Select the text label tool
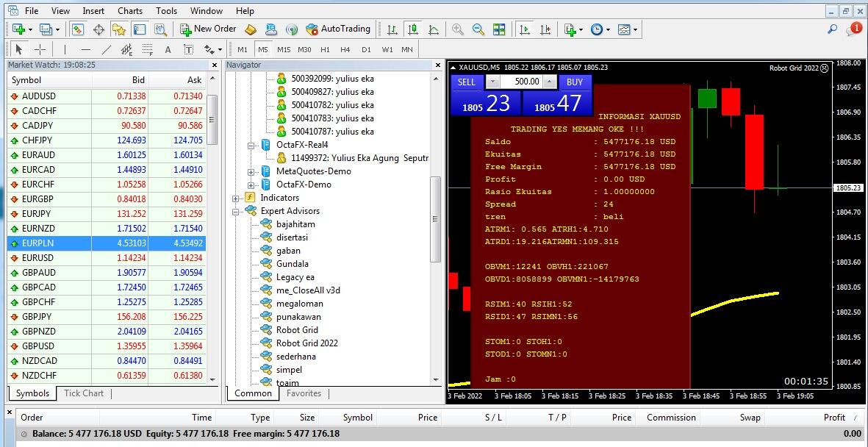The image size is (868, 447). (x=188, y=49)
